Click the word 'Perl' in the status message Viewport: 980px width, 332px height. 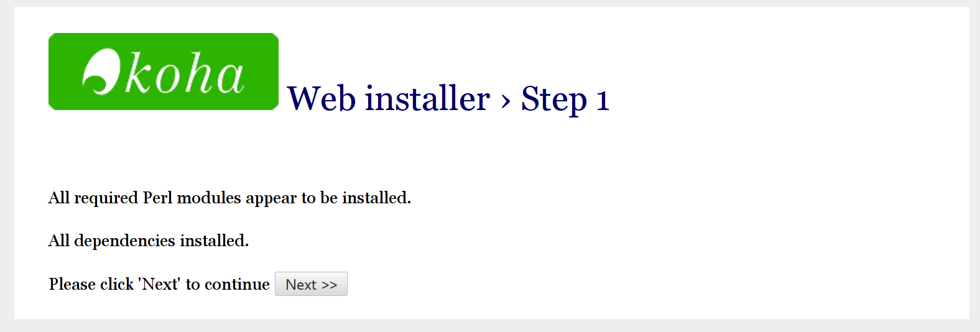click(158, 198)
